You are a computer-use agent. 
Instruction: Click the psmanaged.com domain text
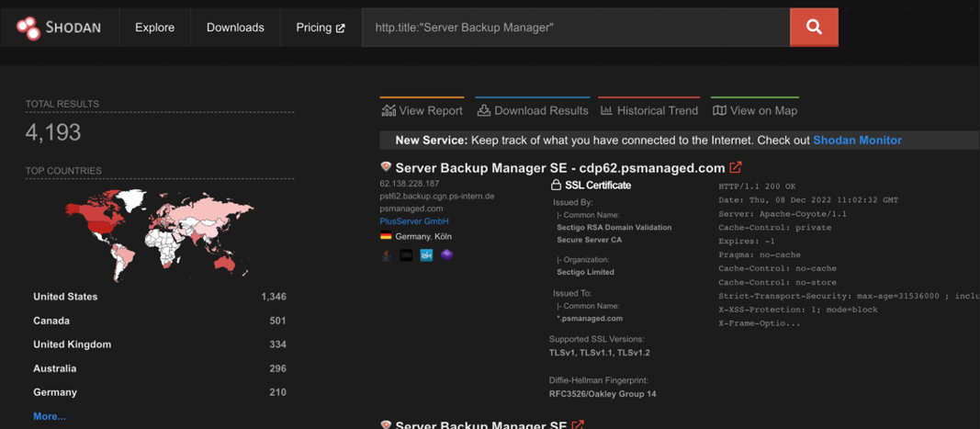click(411, 209)
